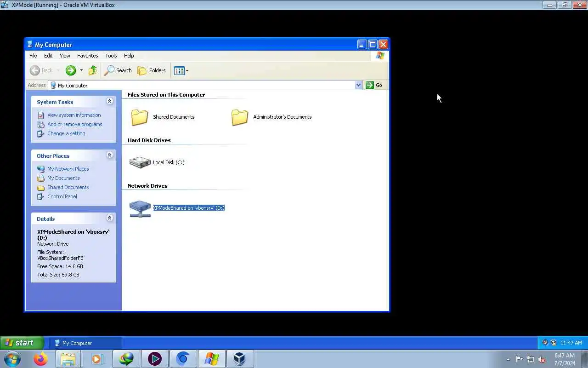Click the My Computer taskbar button
The height and width of the screenshot is (368, 588).
[x=85, y=343]
